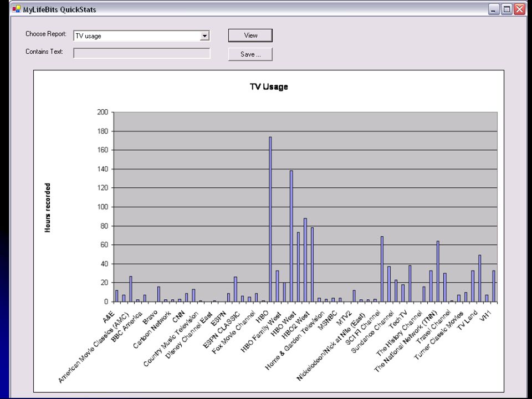Click the TV Land axis label

[467, 320]
